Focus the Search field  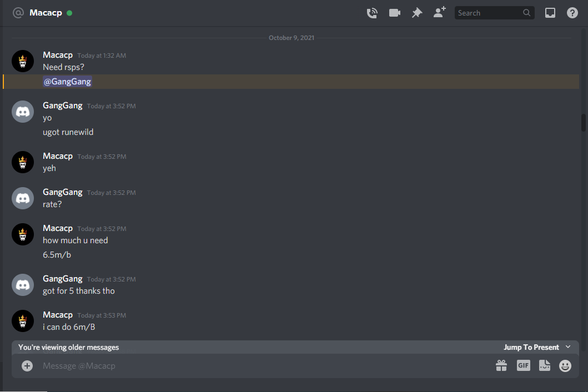tap(494, 13)
